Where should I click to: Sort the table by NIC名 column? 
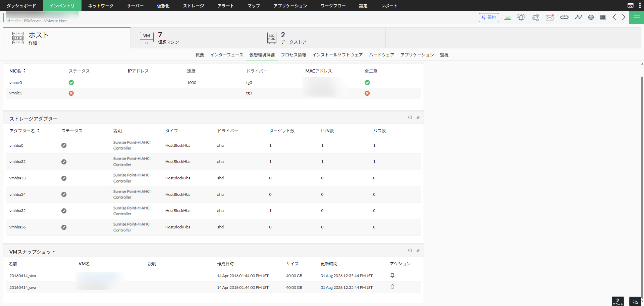pyautogui.click(x=17, y=71)
